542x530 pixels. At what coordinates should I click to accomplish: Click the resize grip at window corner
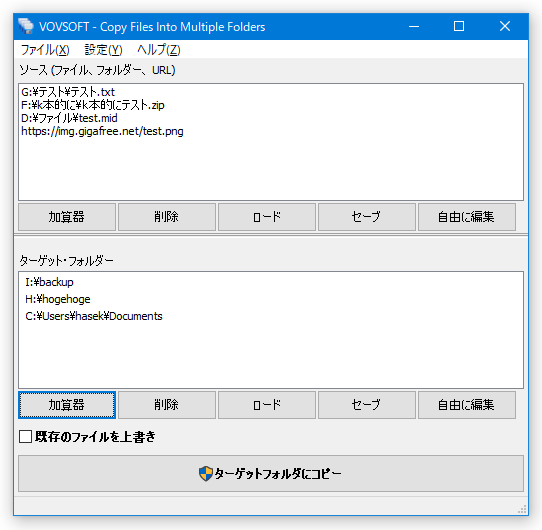(522, 510)
